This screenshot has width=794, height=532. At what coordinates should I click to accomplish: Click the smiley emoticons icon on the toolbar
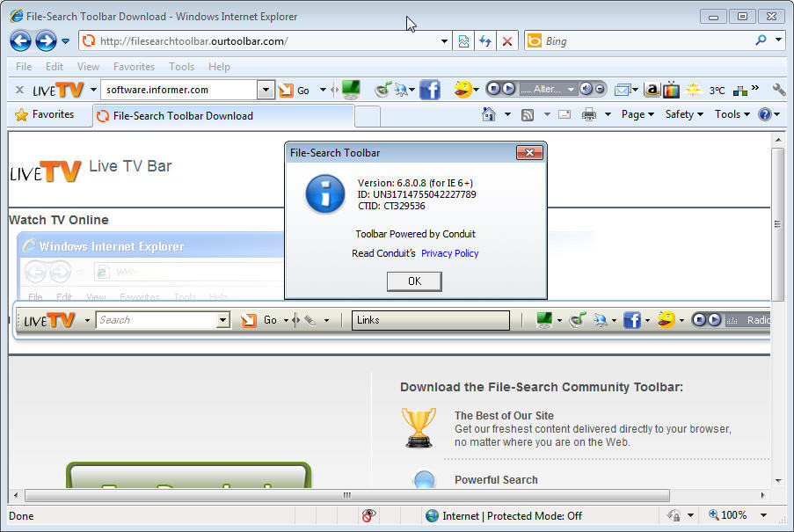[463, 89]
